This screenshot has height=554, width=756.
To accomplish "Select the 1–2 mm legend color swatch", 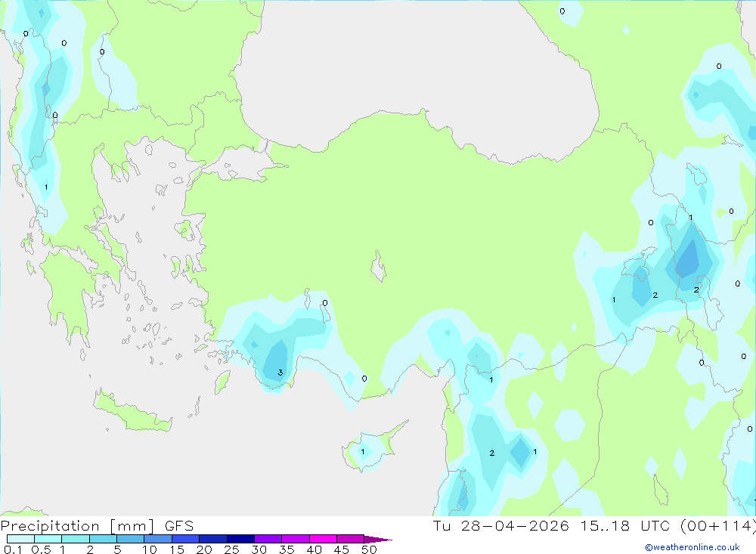I will 76,539.
